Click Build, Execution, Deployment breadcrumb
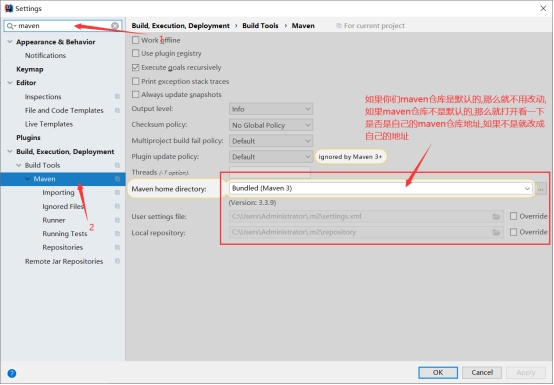Image resolution: width=554 pixels, height=385 pixels. click(181, 26)
